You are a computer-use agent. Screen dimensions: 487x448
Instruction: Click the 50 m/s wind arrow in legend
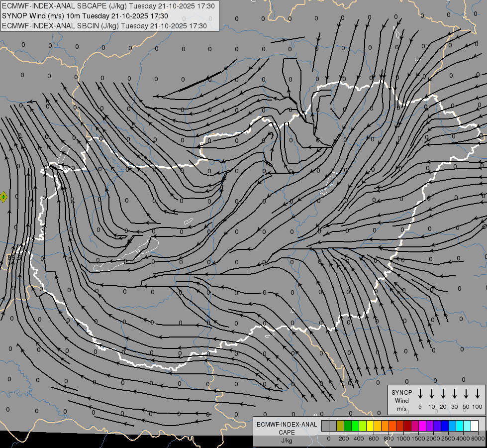[466, 393]
